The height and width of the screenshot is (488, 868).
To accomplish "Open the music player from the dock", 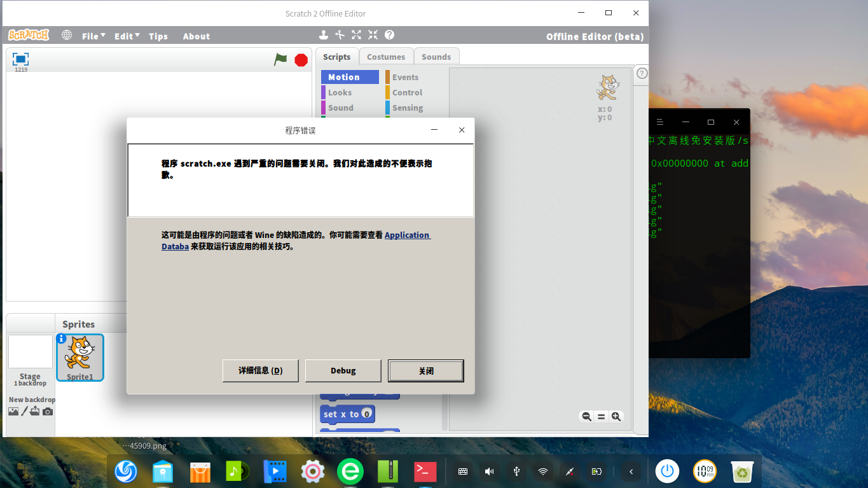I will (x=238, y=471).
